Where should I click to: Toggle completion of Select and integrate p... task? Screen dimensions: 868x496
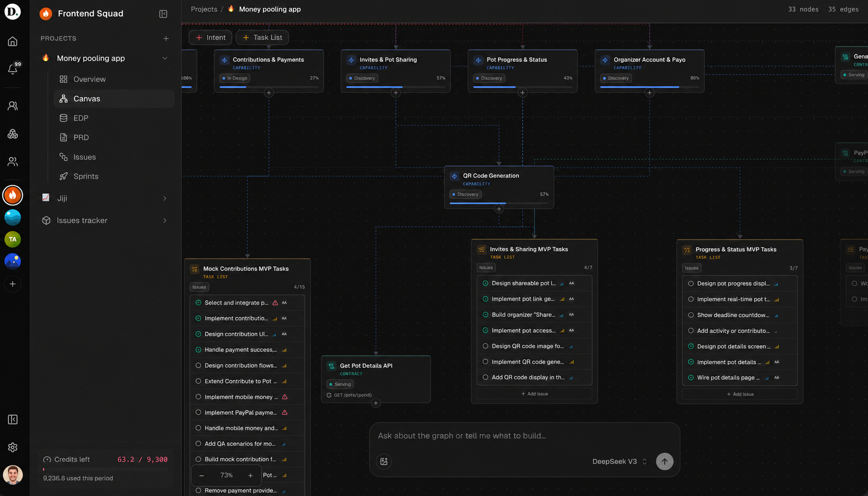tap(198, 303)
